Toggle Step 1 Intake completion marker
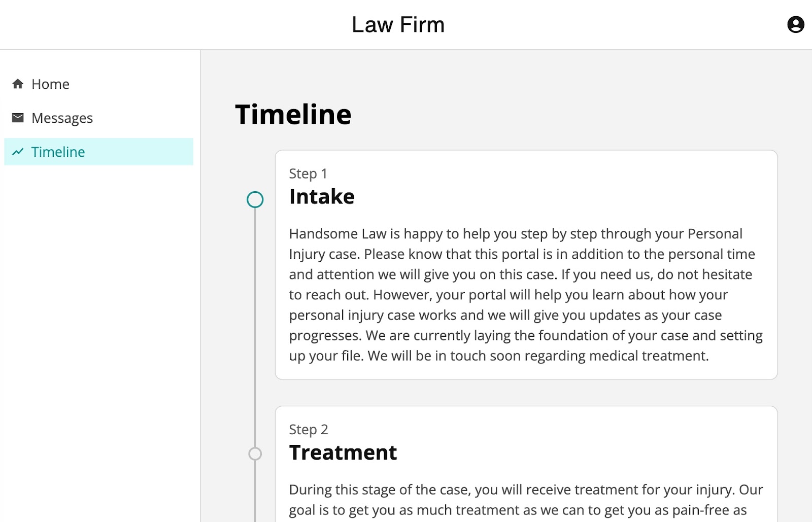 [254, 200]
